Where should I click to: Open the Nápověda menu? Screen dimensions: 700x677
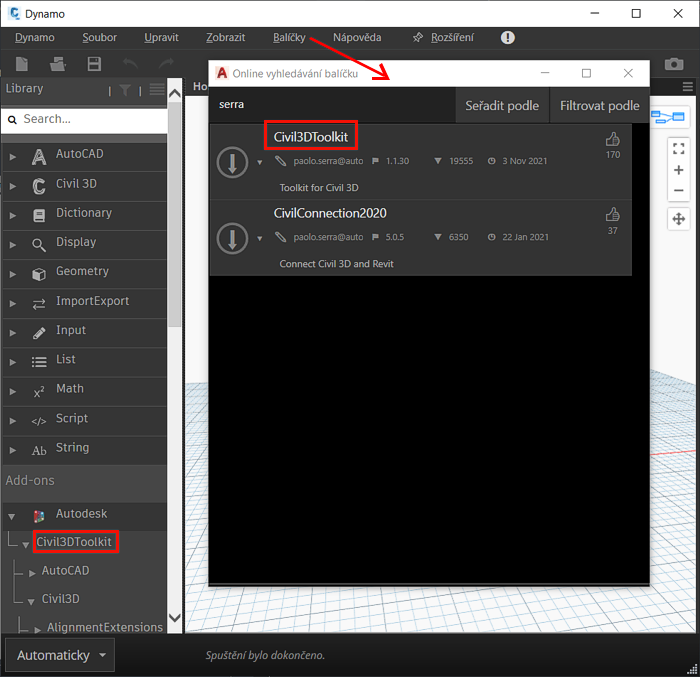[x=357, y=38]
